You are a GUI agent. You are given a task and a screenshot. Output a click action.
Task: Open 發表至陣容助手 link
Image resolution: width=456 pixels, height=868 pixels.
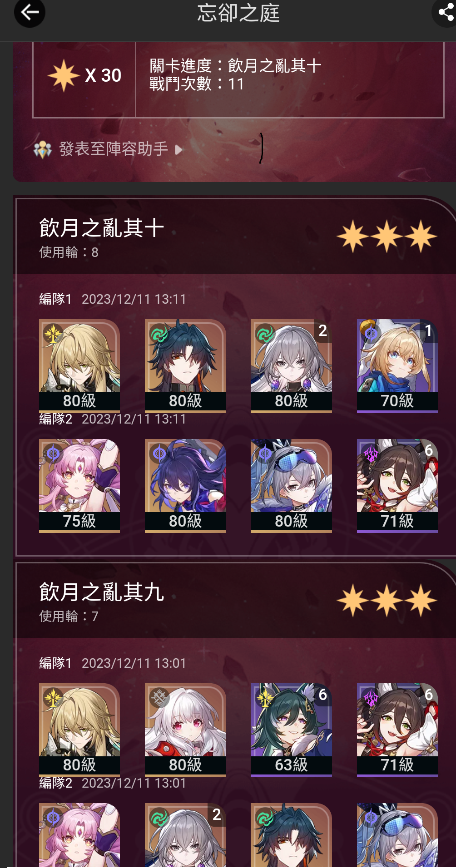coord(114,149)
